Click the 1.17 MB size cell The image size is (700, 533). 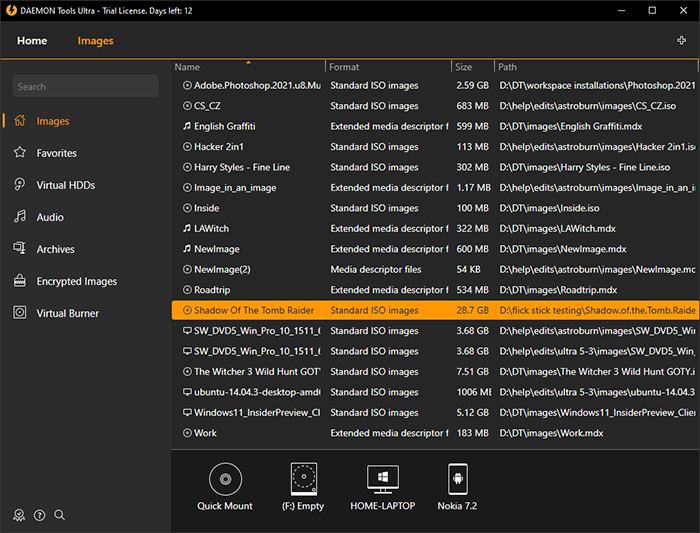pyautogui.click(x=473, y=188)
